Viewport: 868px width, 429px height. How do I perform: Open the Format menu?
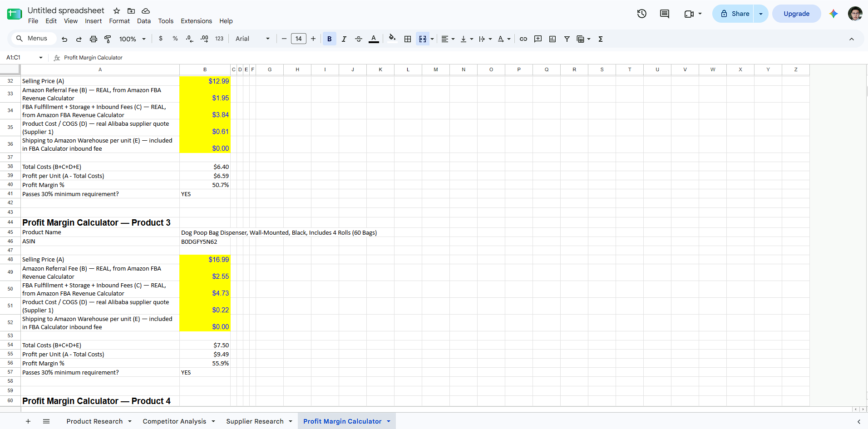point(119,21)
